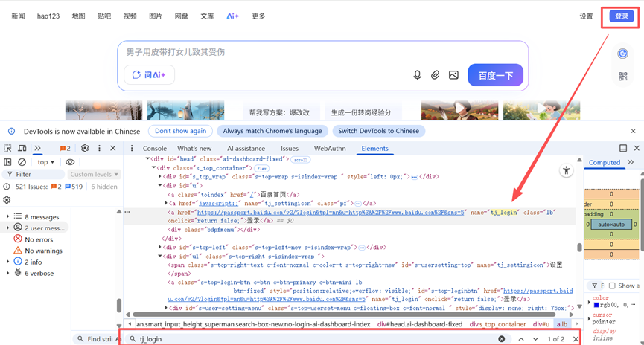
Task: Click the 问AI+ button
Action: click(149, 74)
